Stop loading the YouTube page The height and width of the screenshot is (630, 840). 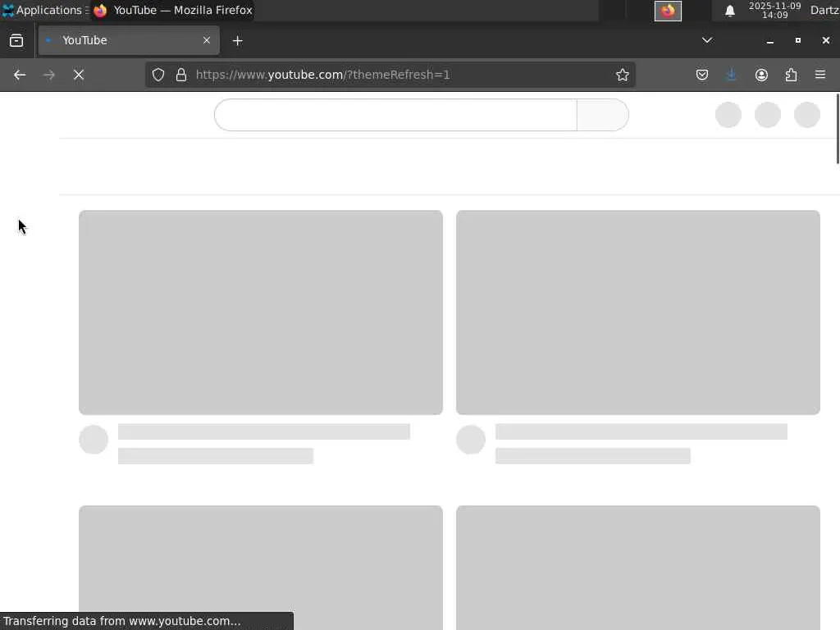click(x=79, y=75)
